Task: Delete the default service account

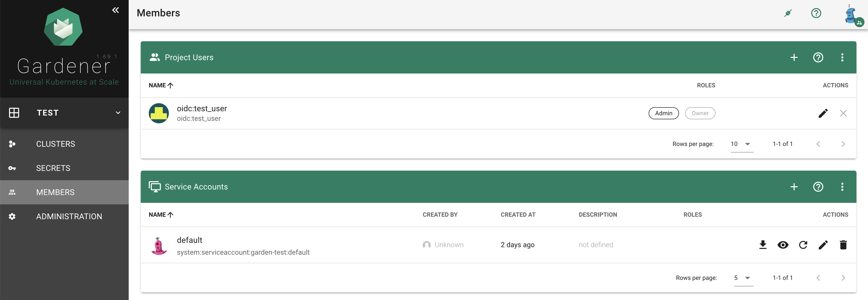Action: tap(843, 245)
